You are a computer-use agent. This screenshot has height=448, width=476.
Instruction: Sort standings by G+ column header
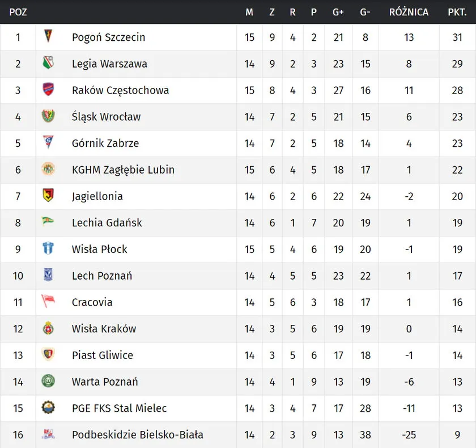[338, 12]
